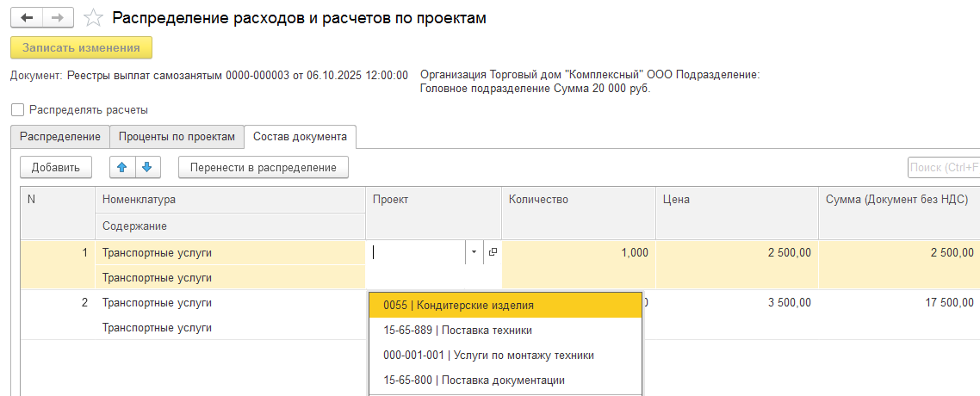
Task: Enable the 'Распределять расчеты' checkbox
Action: tap(17, 110)
